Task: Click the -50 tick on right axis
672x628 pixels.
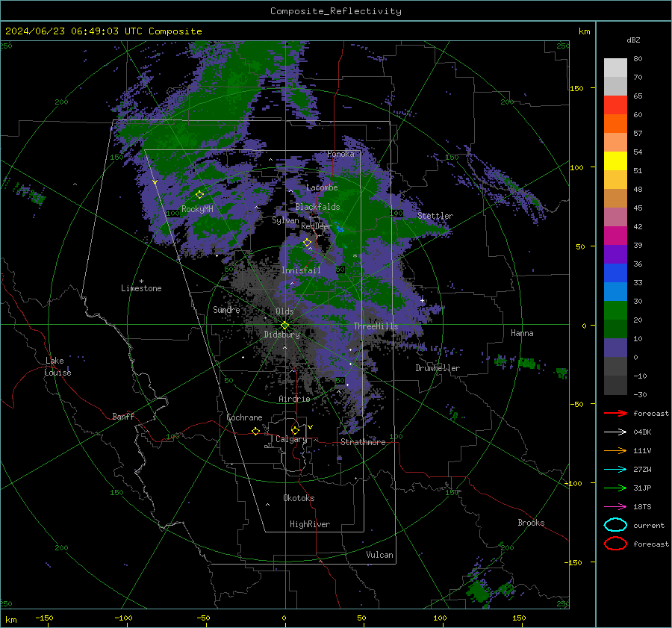Action: tap(577, 404)
